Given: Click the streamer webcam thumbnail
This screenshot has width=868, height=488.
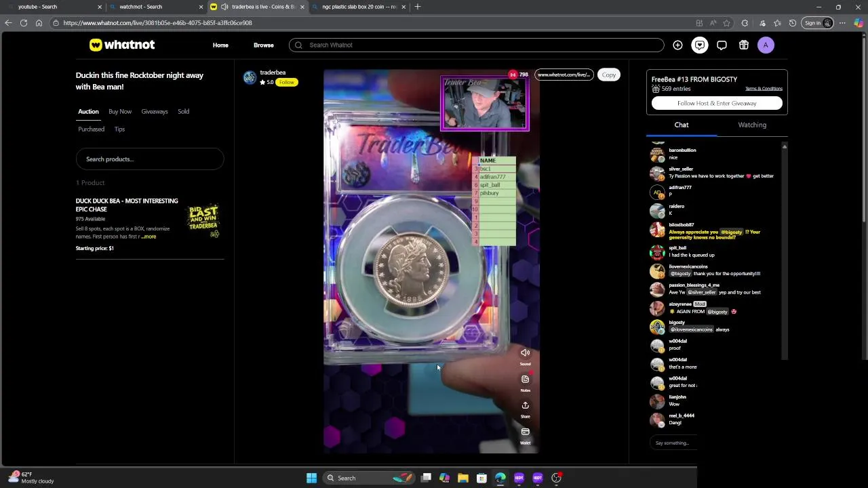Looking at the screenshot, I should tap(484, 103).
